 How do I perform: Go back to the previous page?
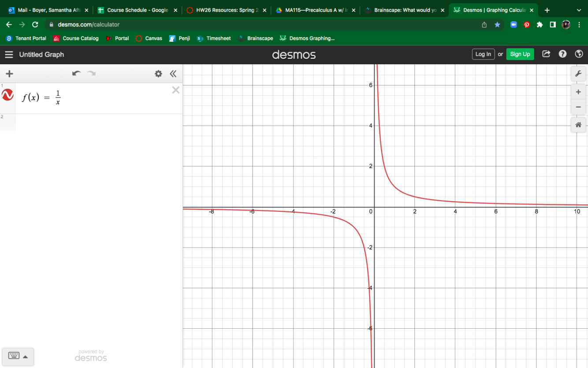[9, 25]
